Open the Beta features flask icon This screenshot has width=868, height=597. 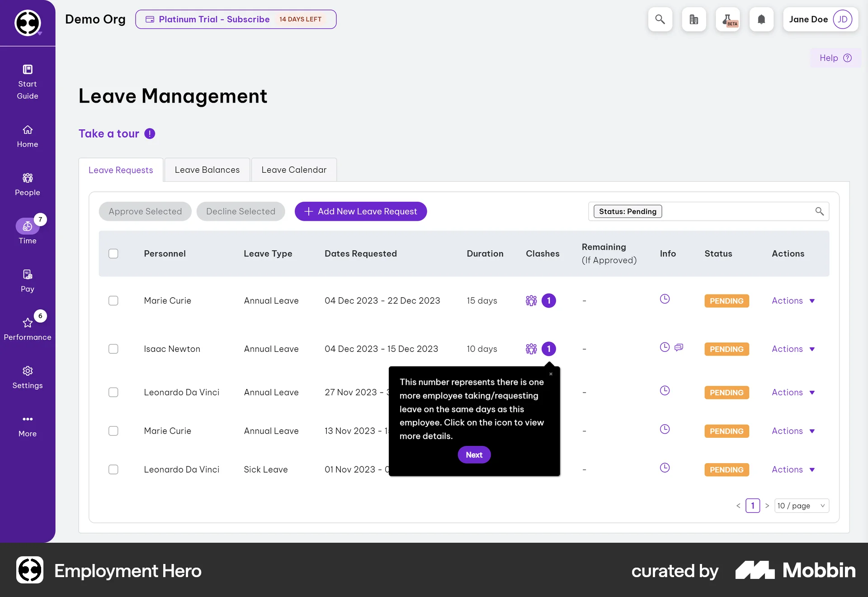click(x=728, y=19)
